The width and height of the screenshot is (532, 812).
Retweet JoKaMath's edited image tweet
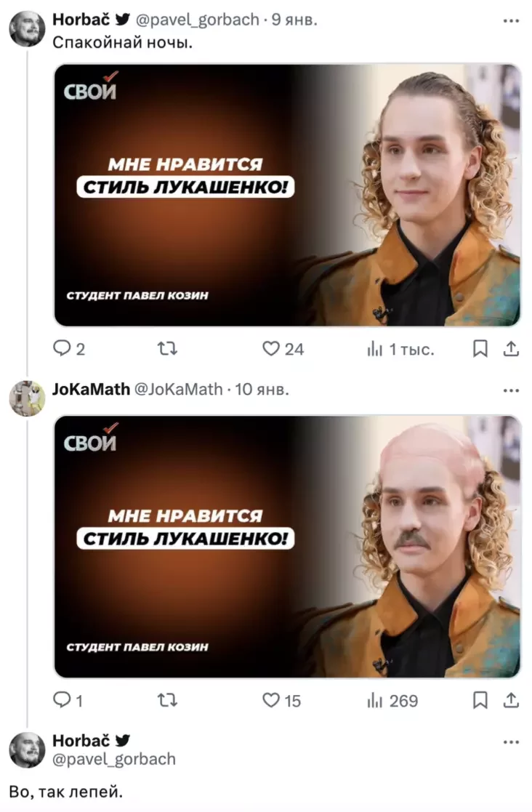coord(167,700)
